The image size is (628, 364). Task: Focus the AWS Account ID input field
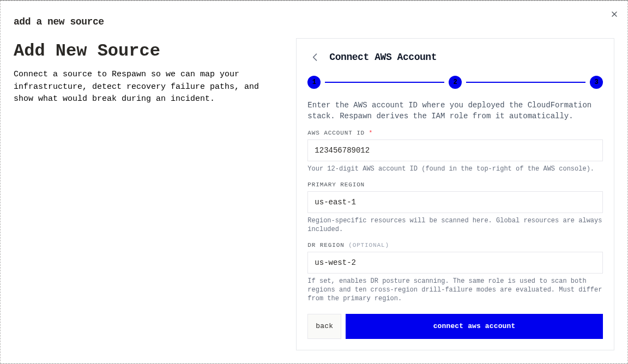click(455, 150)
